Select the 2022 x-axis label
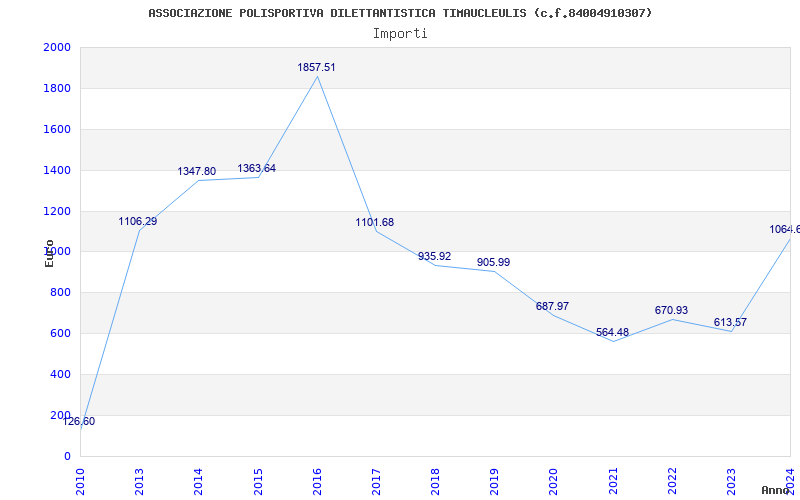 [672, 482]
